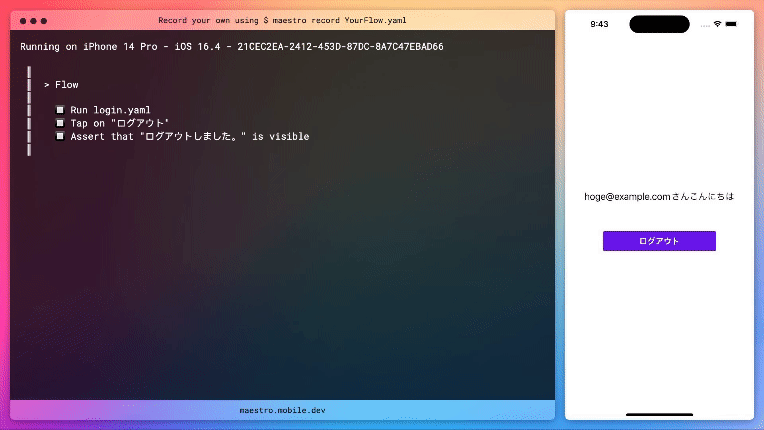Tap the home indicator bar on iPhone
Image resolution: width=764 pixels, height=430 pixels.
point(659,414)
